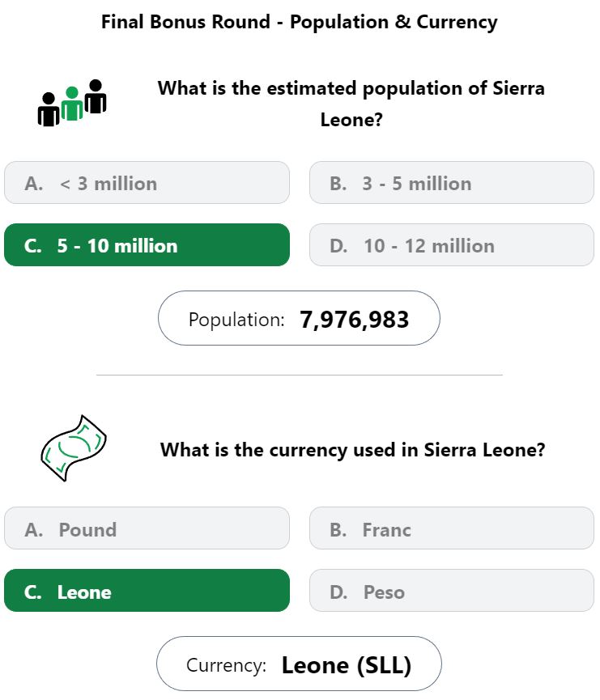Pick the Peso currency option
Viewport: 600px width, 700px height.
coord(452,591)
